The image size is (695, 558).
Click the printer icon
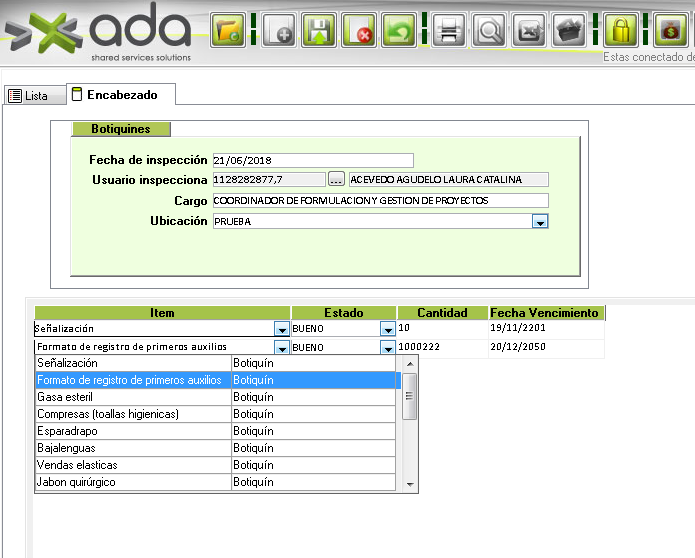point(448,30)
